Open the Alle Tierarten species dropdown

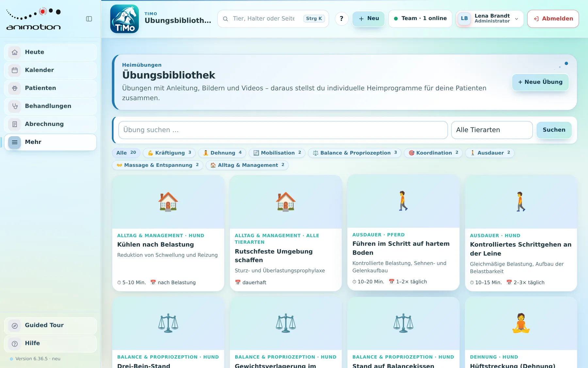[492, 130]
